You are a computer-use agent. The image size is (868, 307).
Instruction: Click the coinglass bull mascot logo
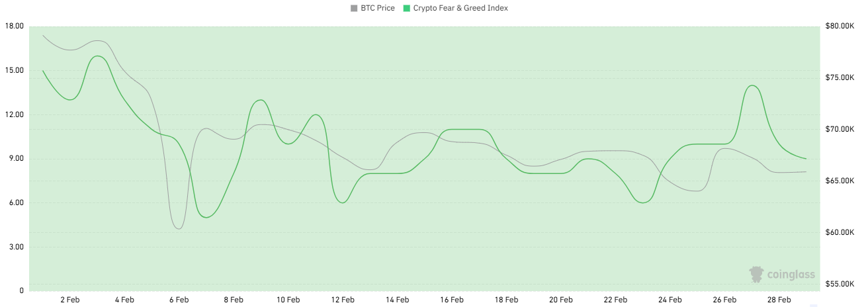[756, 274]
